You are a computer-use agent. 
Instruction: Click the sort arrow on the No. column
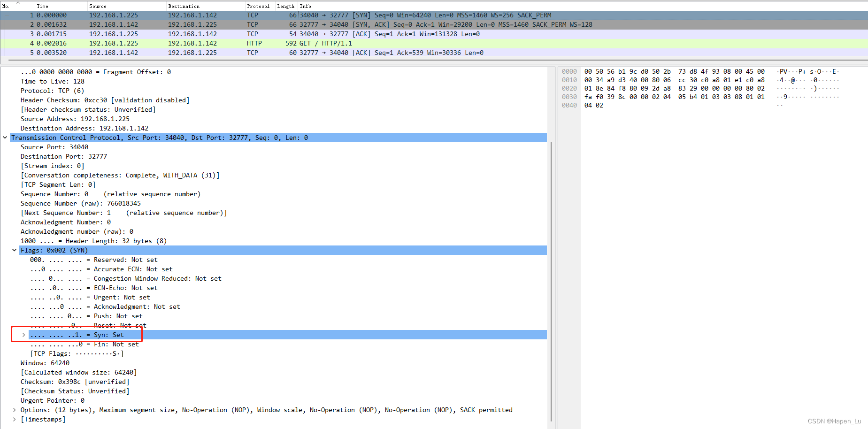[19, 4]
